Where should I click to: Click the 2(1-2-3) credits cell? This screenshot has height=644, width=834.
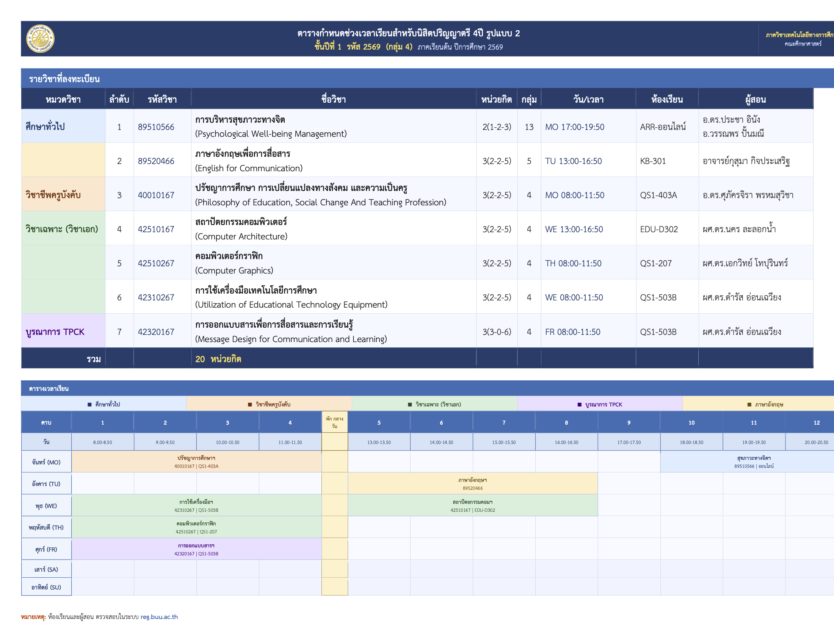coord(497,127)
